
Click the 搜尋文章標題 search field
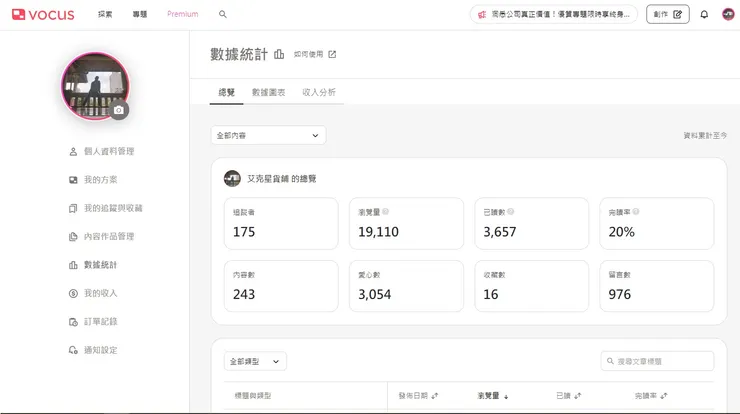point(657,361)
